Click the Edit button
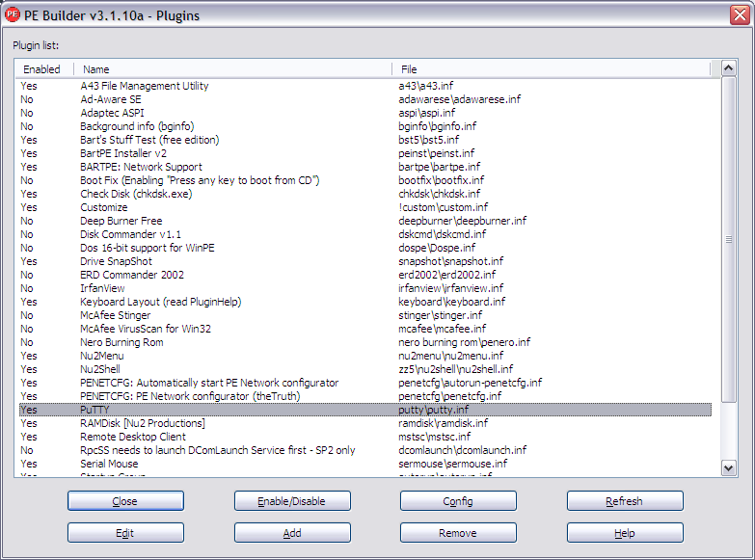This screenshot has height=560, width=755. pyautogui.click(x=125, y=533)
